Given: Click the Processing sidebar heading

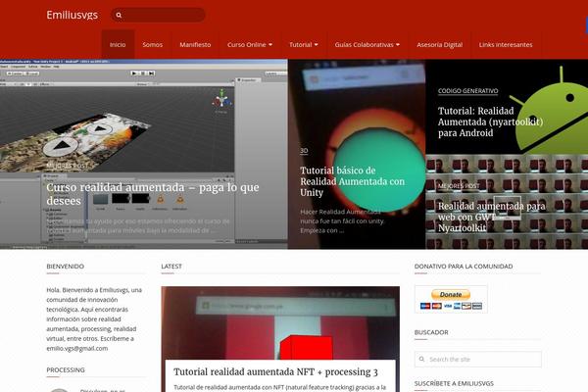Looking at the screenshot, I should coord(66,369).
